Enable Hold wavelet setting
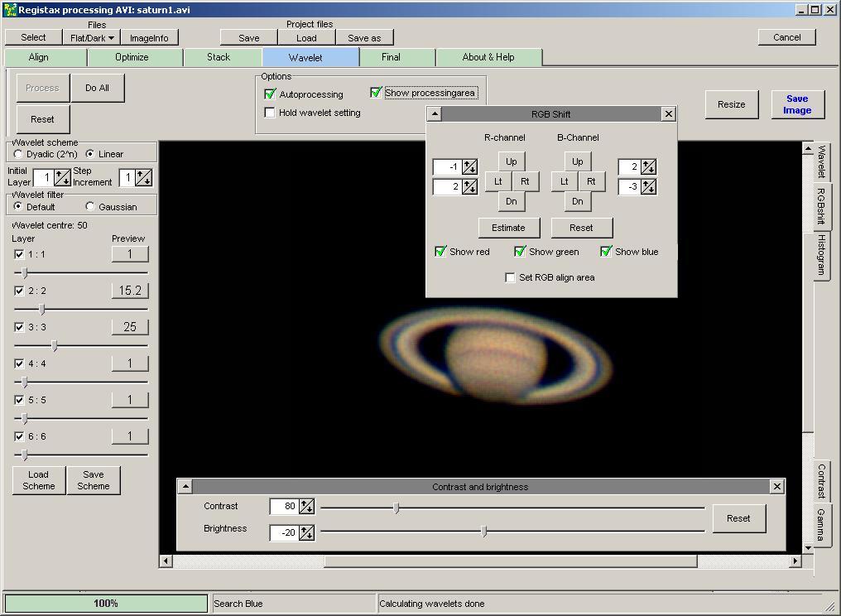 pos(270,113)
